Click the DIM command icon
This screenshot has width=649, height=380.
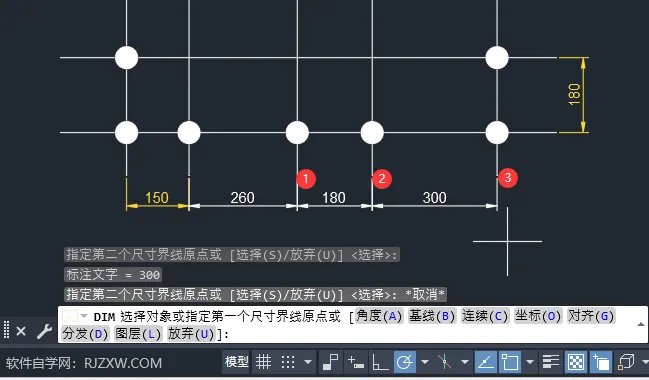70,317
